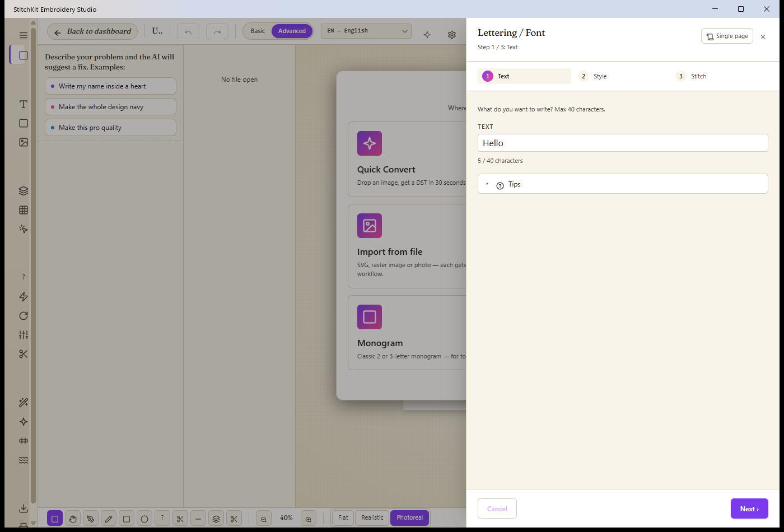
Task: Select the pen nib tool in bottom toolbar
Action: [x=91, y=519]
